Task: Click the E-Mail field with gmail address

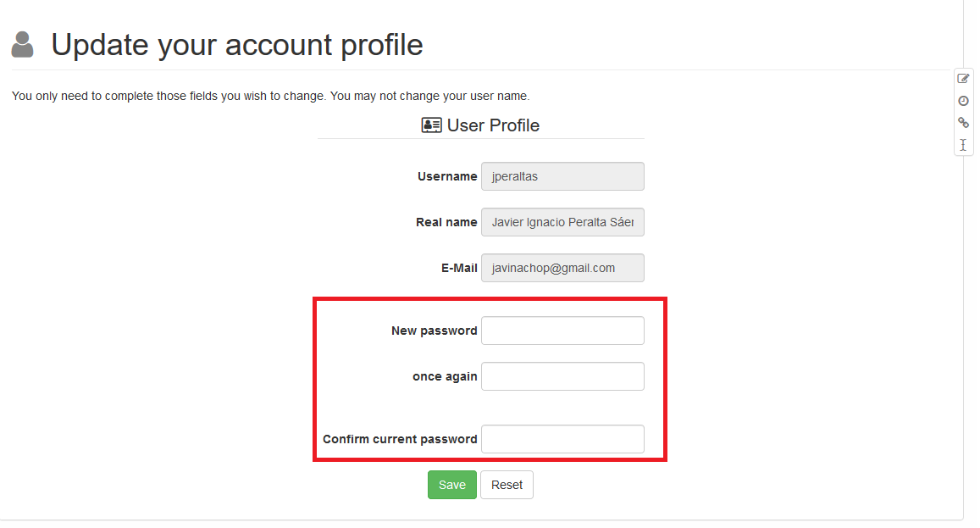Action: (x=562, y=268)
